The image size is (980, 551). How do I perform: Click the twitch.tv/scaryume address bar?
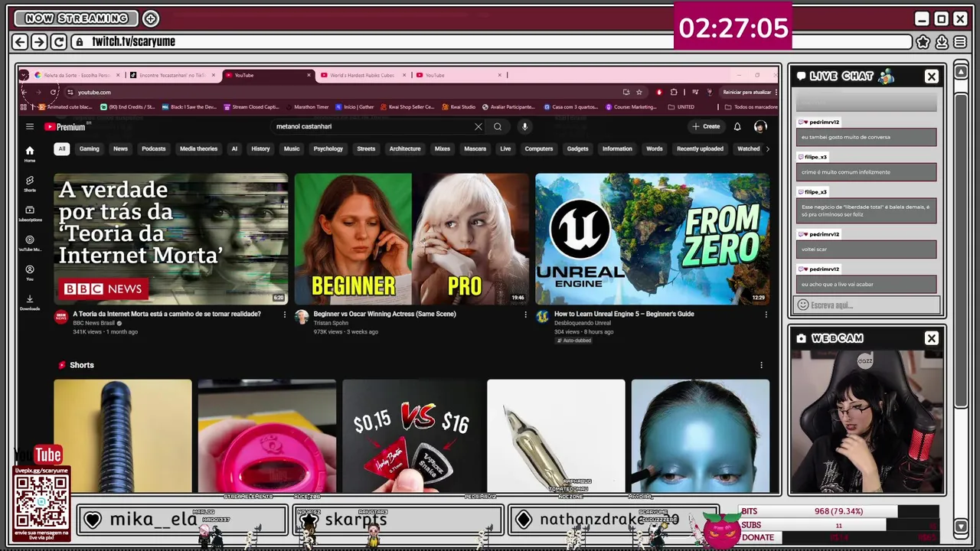pyautogui.click(x=492, y=42)
